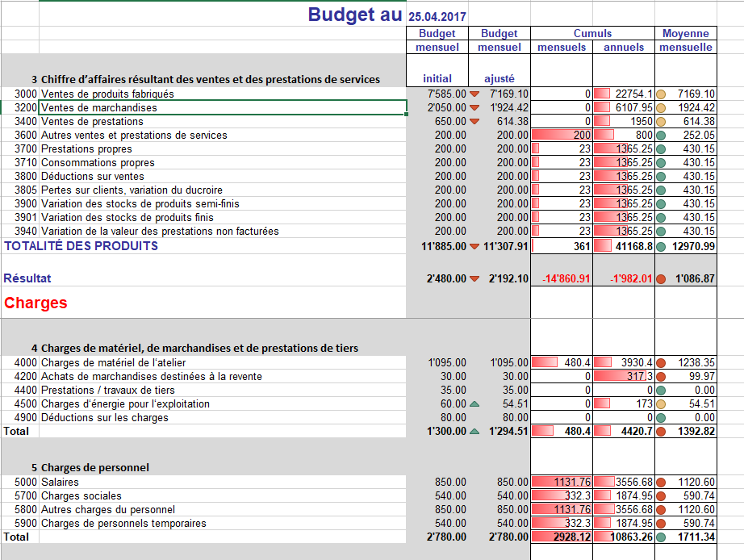The image size is (744, 560).
Task: Click red down arrow in Ventes de prestations row
Action: [474, 122]
